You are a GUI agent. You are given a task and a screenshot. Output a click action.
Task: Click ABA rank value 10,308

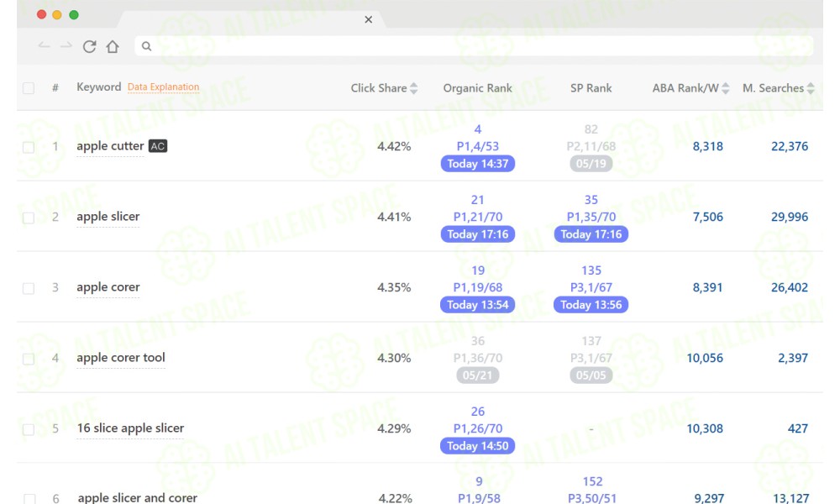705,428
